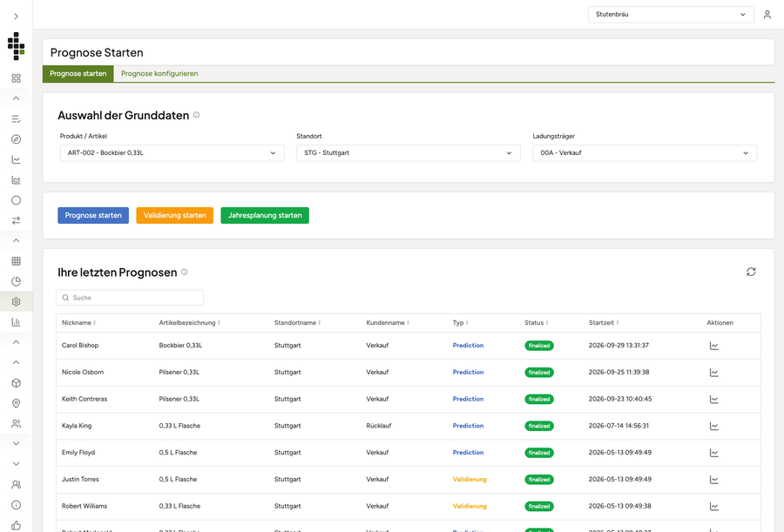The image size is (784, 532).
Task: Expand the sidebar with the top arrow
Action: 16,17
